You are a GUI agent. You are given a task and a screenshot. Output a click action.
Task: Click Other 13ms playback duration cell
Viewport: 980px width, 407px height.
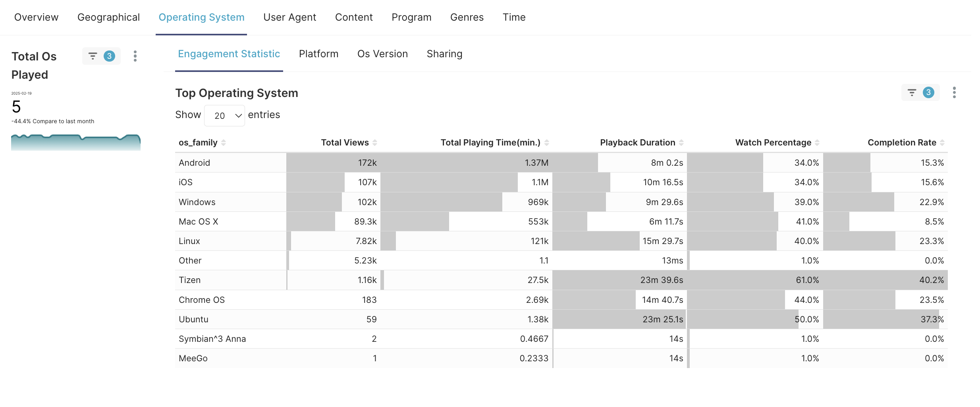coord(619,260)
